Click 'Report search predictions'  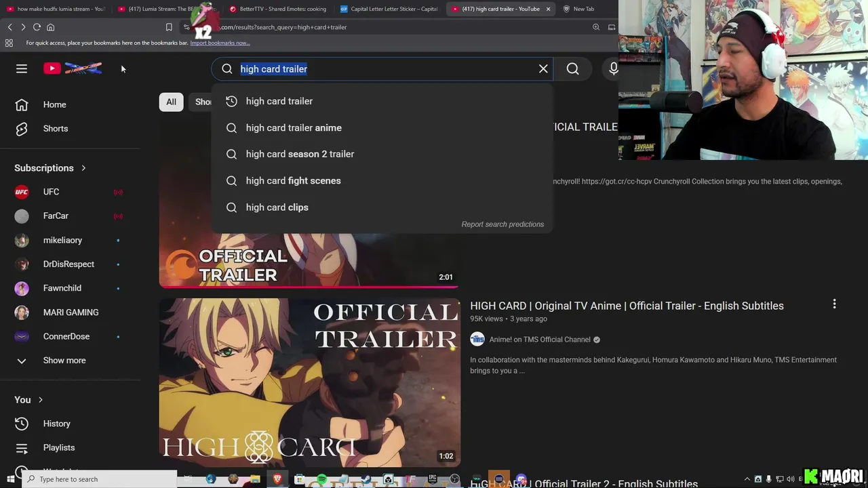click(502, 224)
